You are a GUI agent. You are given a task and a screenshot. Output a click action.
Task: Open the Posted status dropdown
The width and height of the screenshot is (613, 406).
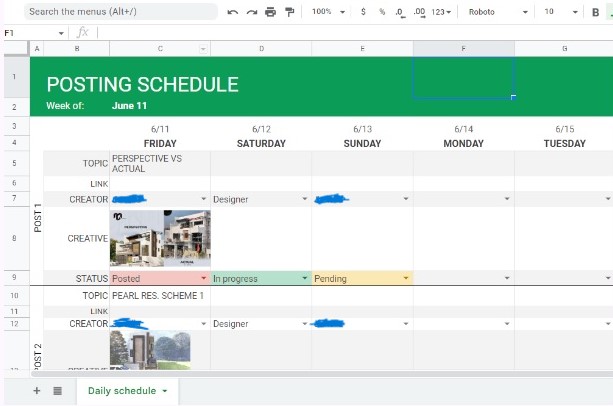(203, 278)
